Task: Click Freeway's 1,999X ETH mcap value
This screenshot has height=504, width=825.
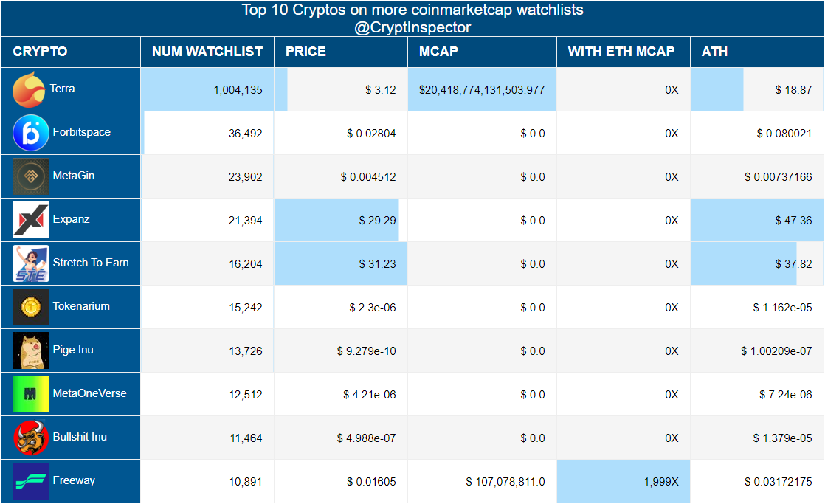Action: click(661, 482)
